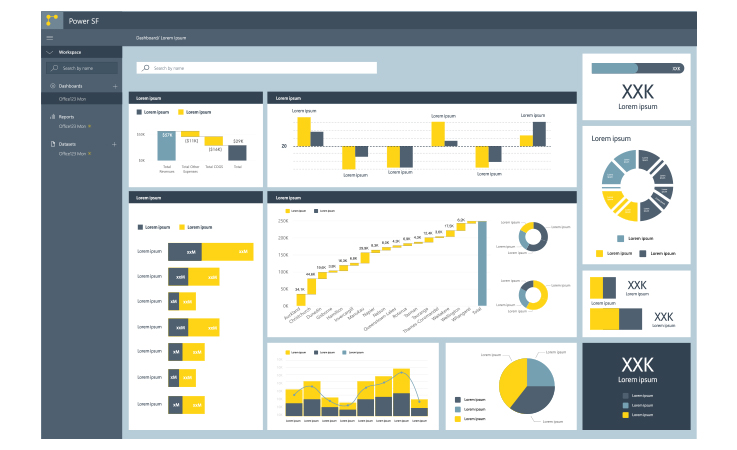
Task: Open Office123 Mon under Reports
Action: (x=72, y=126)
